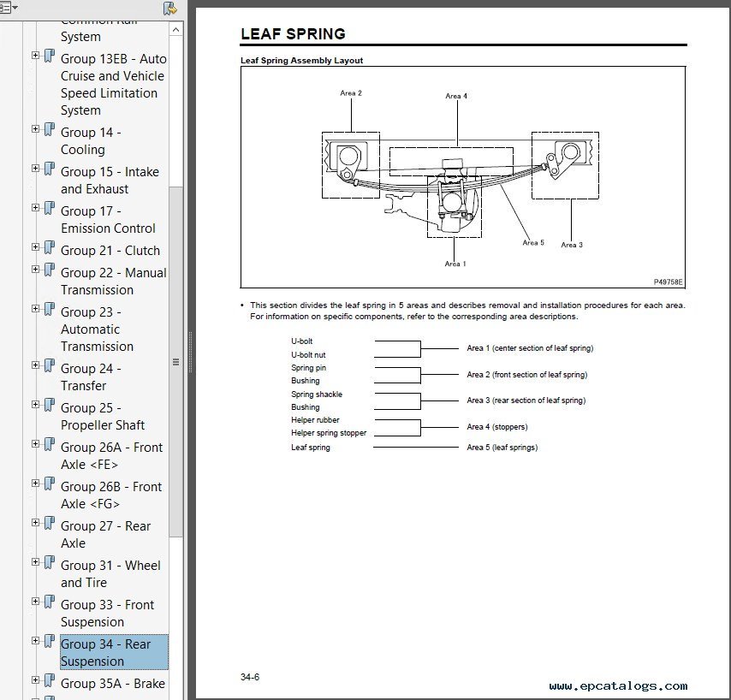The image size is (731, 700).
Task: Click bookmark icon beside Group 13EB
Action: [50, 56]
